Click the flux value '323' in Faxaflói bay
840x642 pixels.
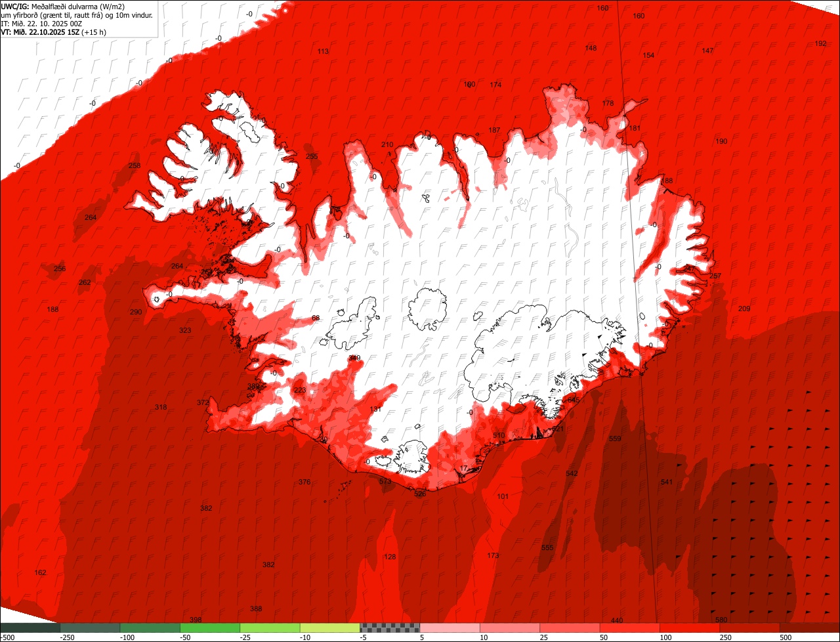pyautogui.click(x=186, y=330)
